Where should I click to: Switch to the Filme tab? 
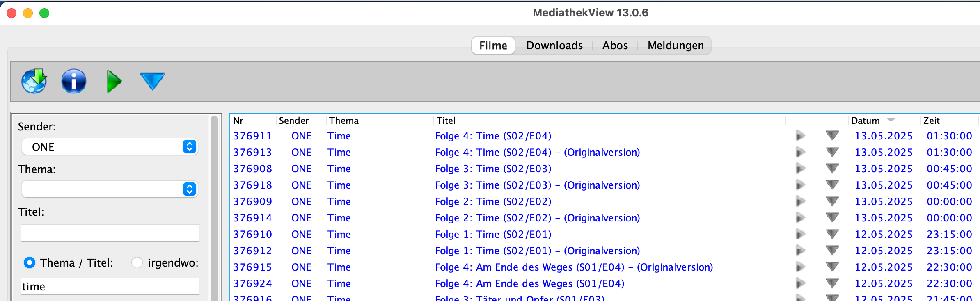[493, 46]
